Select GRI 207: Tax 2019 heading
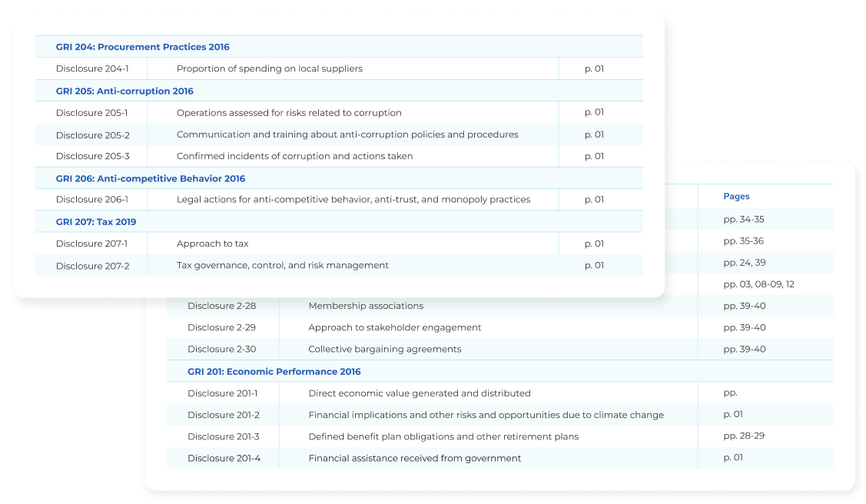The height and width of the screenshot is (504, 866). coord(96,222)
